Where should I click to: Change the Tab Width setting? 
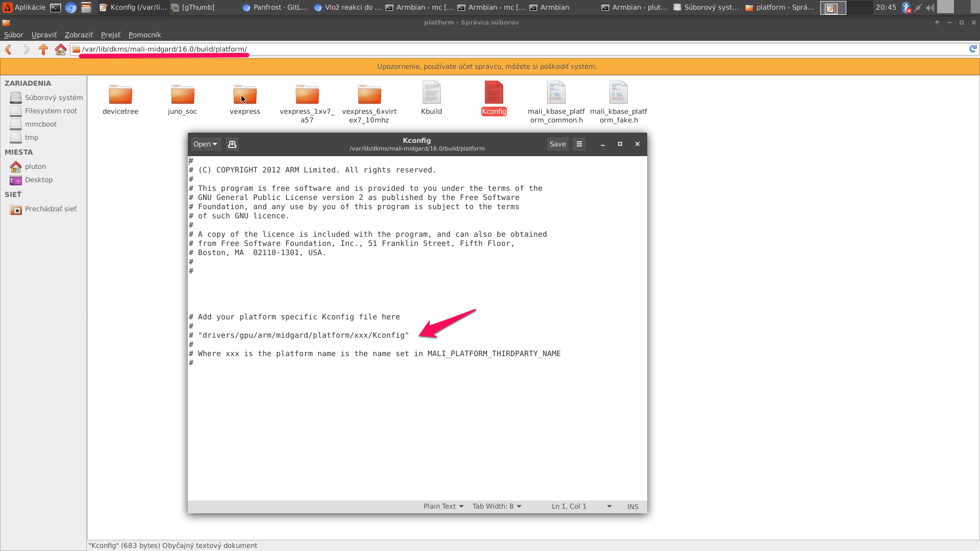coord(497,506)
